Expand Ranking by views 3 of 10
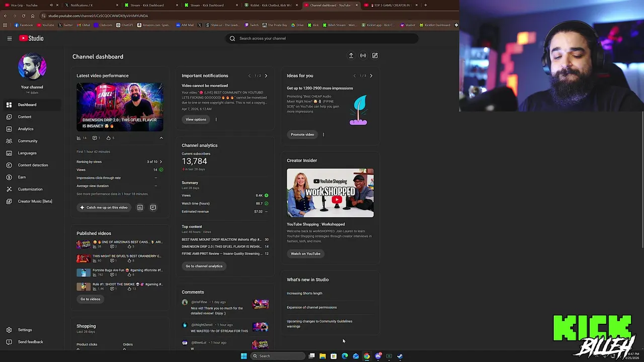Viewport: 644px width, 362px height. 120,162
